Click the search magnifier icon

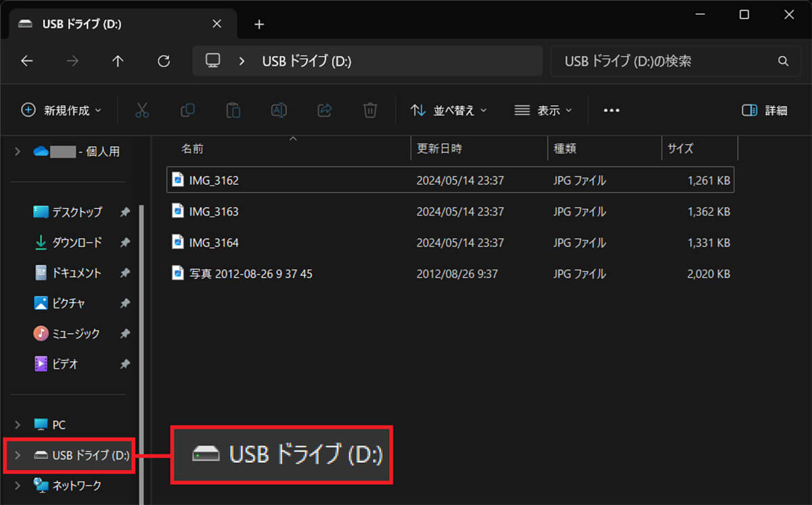(x=784, y=62)
